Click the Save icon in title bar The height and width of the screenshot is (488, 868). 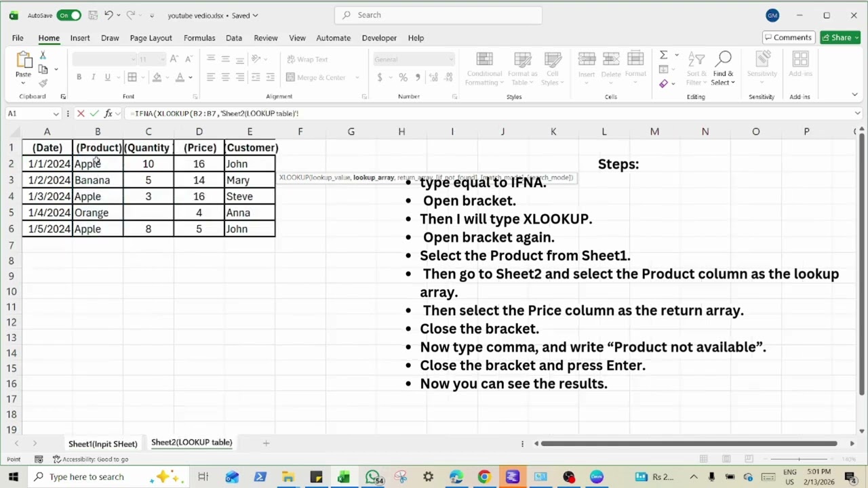[x=94, y=15]
